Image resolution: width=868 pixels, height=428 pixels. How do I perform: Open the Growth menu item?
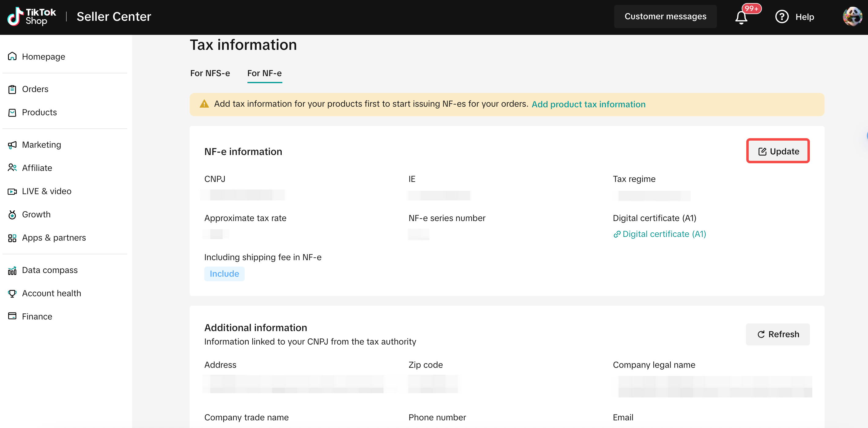click(36, 215)
